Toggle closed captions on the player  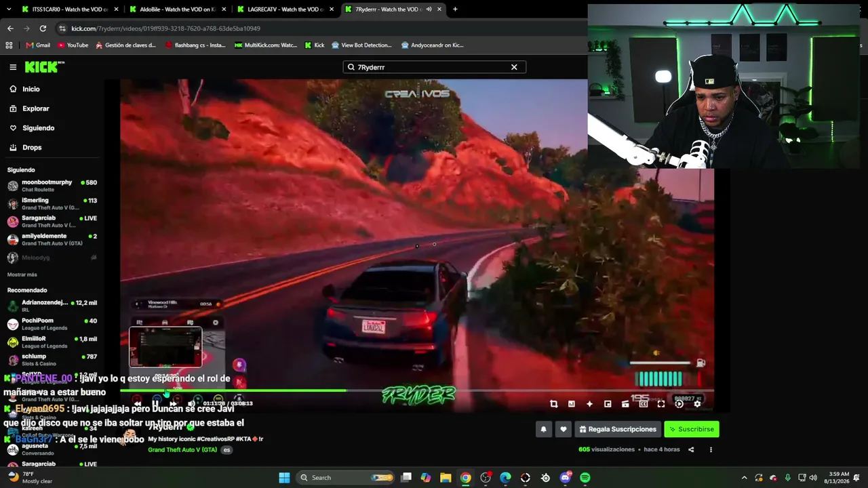[644, 404]
